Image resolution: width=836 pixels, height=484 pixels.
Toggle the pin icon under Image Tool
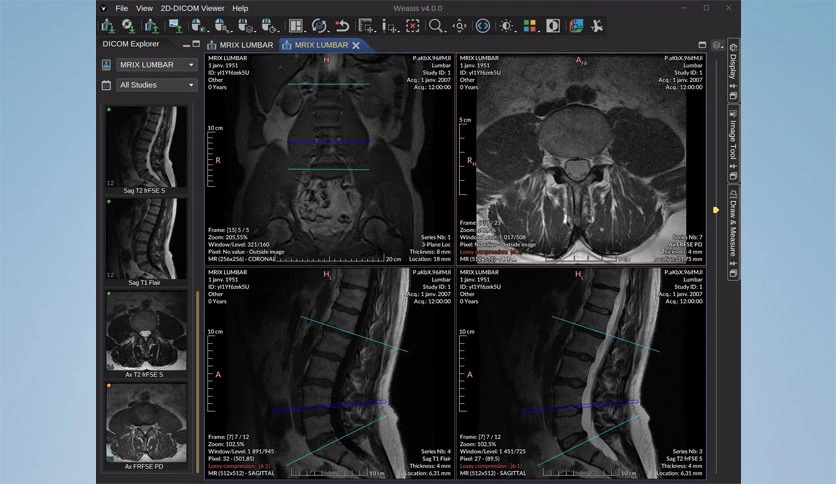733,167
